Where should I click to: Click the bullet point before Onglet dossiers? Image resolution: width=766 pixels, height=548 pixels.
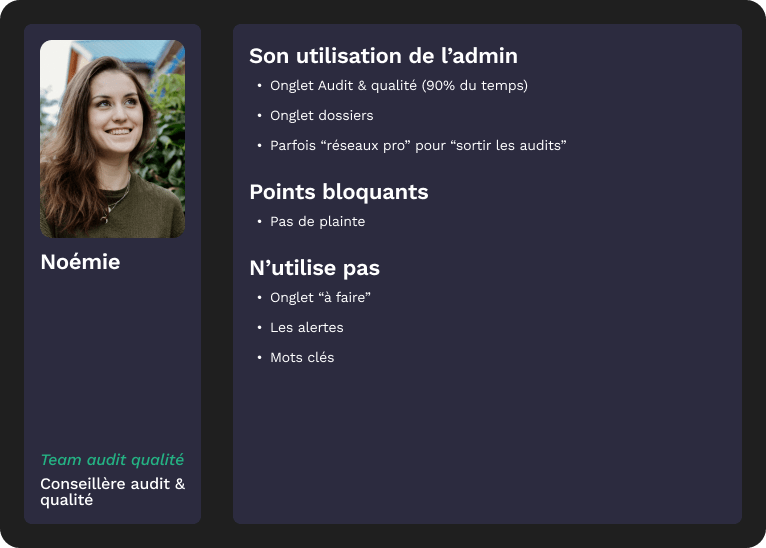click(x=259, y=116)
